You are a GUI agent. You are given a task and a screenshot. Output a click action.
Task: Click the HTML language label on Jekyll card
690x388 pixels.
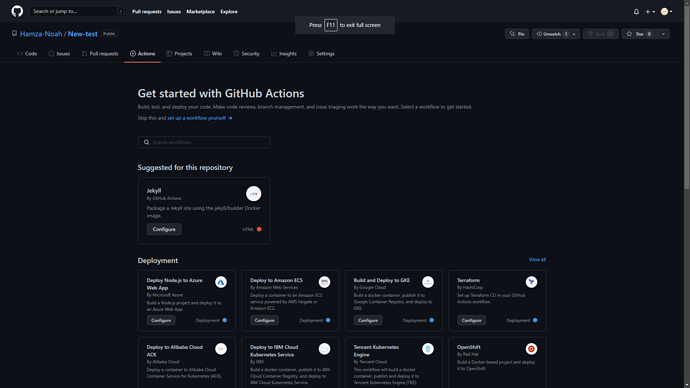[248, 229]
